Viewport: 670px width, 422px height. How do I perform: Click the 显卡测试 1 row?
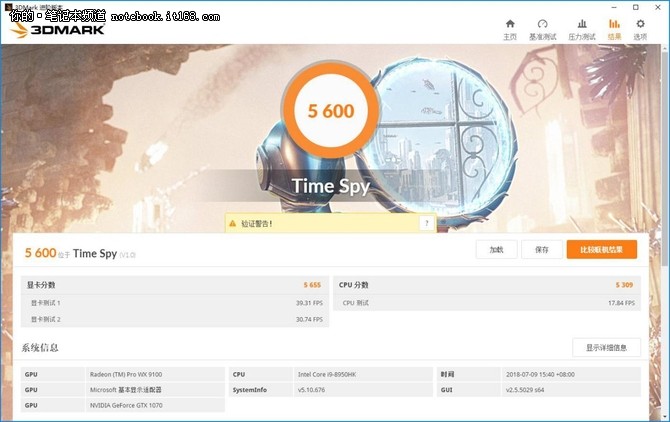point(175,303)
